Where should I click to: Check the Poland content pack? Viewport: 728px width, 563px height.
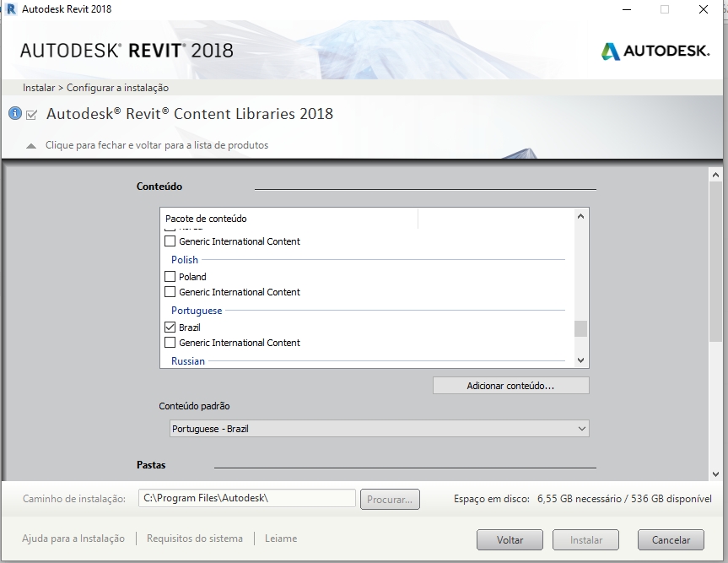[x=168, y=276]
